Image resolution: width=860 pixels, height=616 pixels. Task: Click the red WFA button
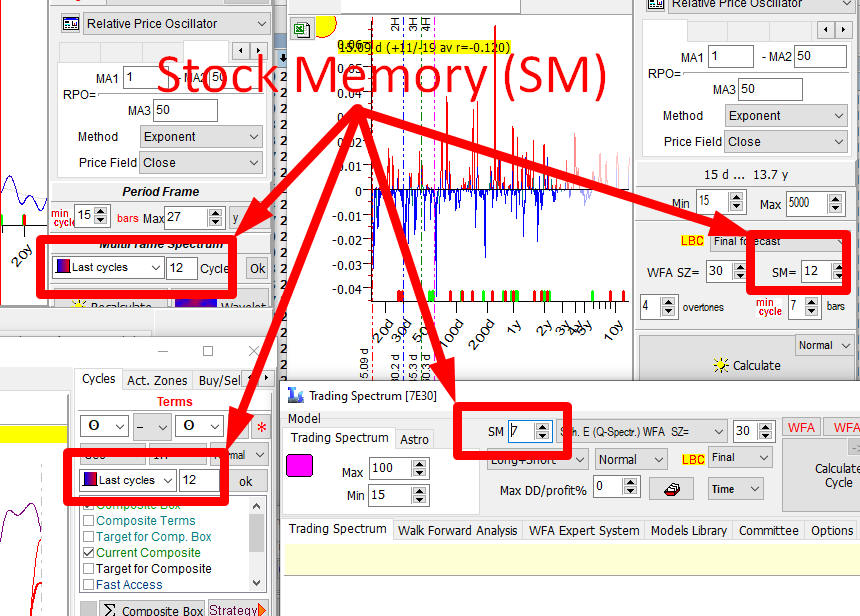801,428
